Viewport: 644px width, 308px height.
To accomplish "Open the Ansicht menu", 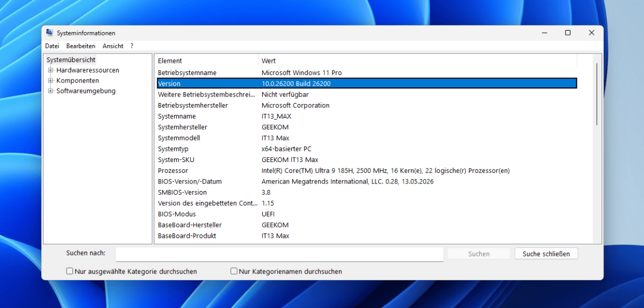I will 113,46.
